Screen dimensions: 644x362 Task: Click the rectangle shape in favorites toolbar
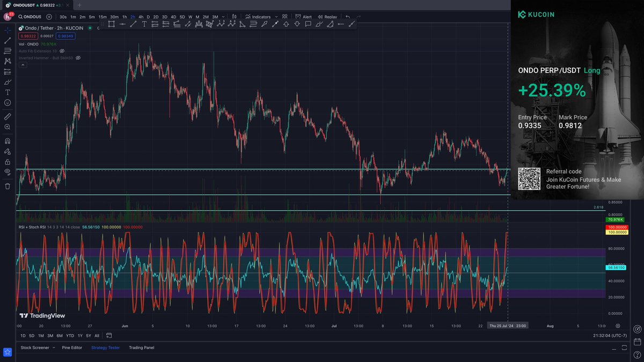111,24
